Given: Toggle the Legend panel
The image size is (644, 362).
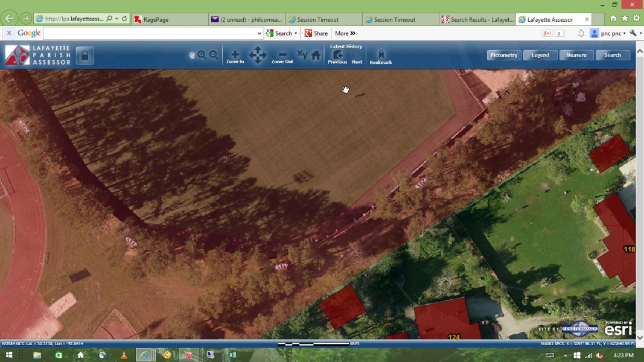Looking at the screenshot, I should tap(540, 55).
